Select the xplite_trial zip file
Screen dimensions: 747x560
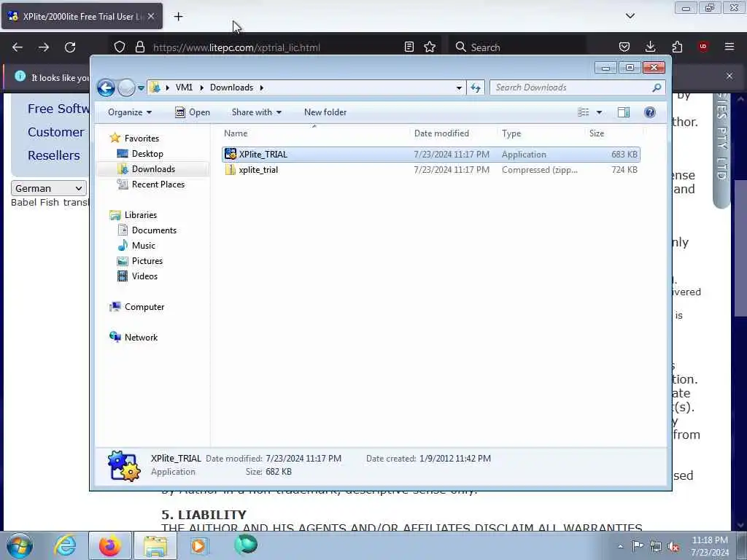tap(430, 170)
